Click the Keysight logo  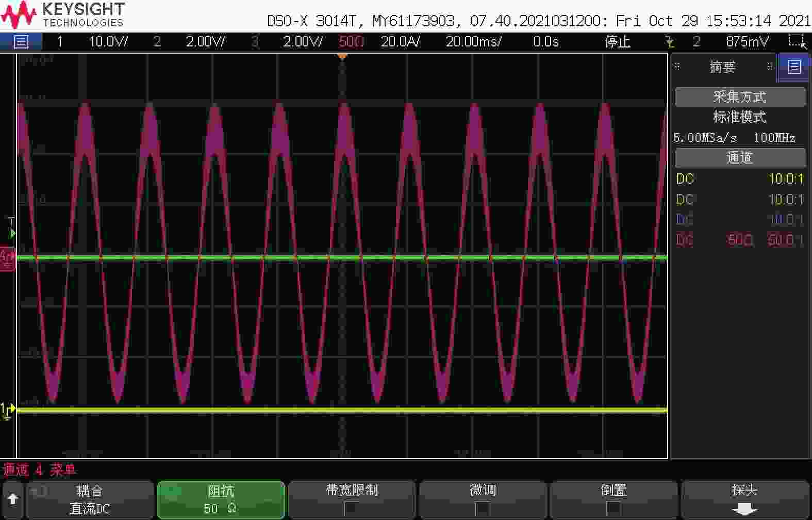[63, 15]
